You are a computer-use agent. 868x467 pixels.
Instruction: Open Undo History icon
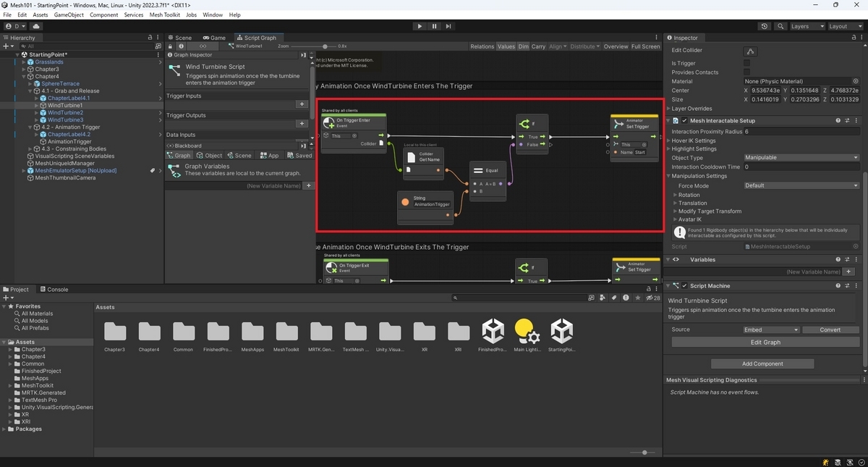pyautogui.click(x=765, y=26)
